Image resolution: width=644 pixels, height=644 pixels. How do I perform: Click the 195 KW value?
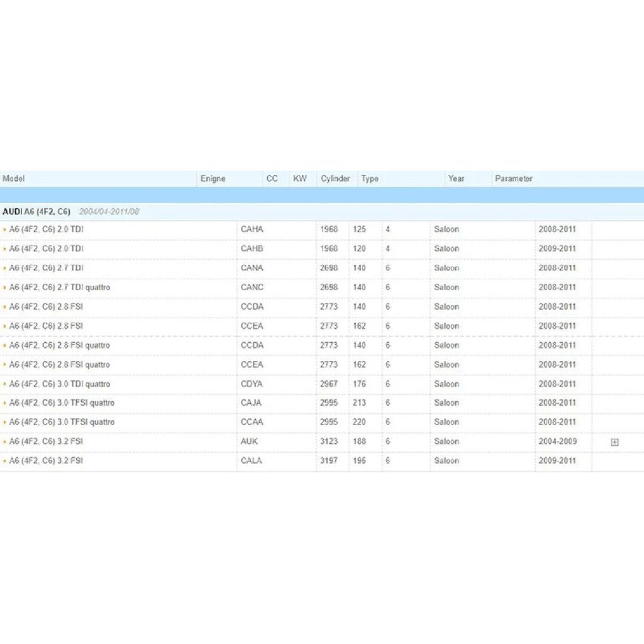click(x=359, y=461)
